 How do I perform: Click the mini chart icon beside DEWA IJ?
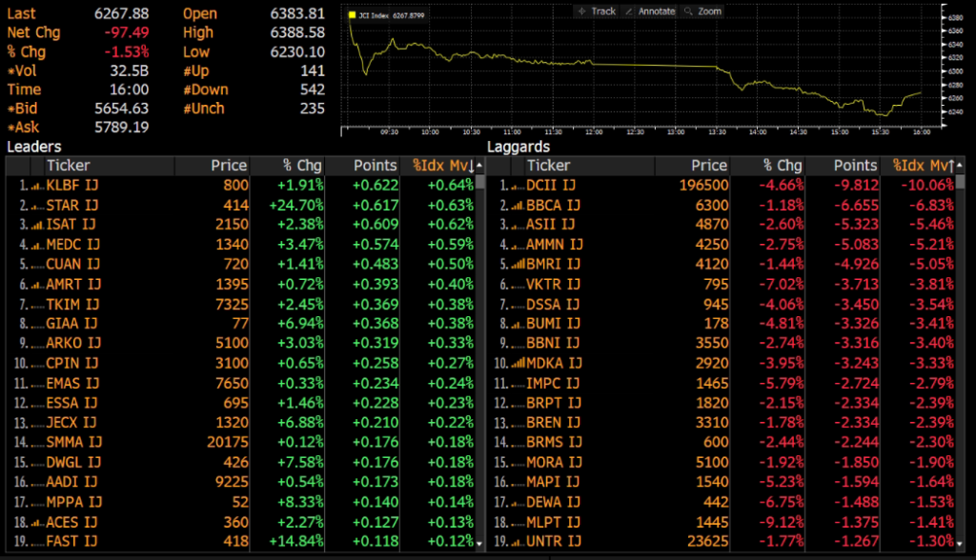click(518, 503)
